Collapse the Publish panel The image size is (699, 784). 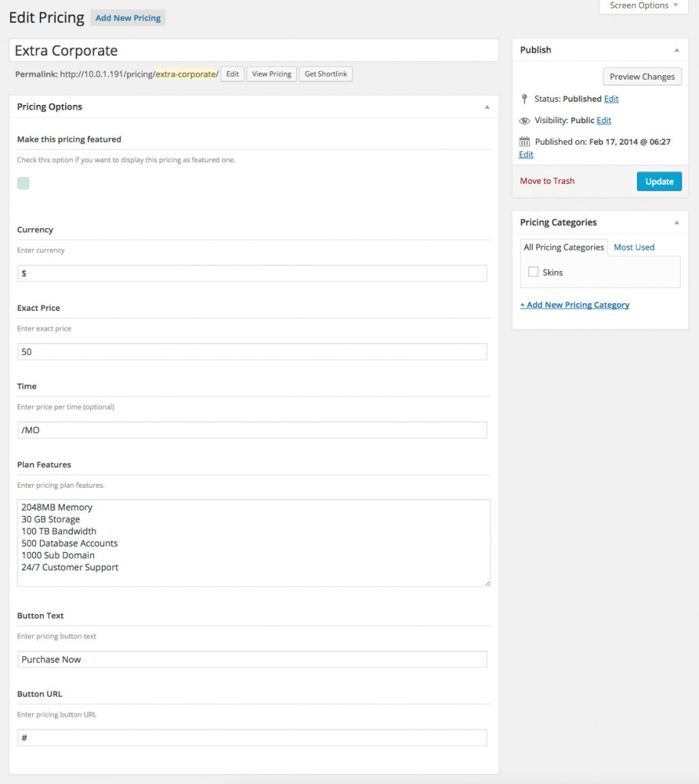pyautogui.click(x=676, y=50)
